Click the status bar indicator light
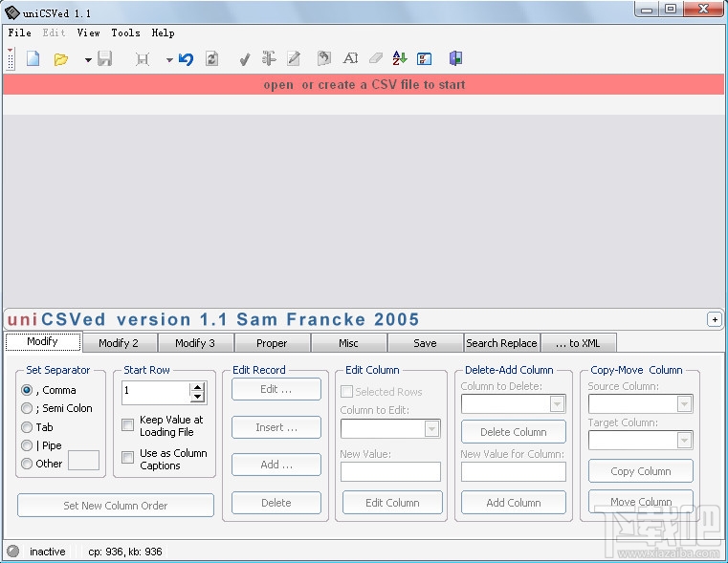This screenshot has height=563, width=728. click(13, 551)
